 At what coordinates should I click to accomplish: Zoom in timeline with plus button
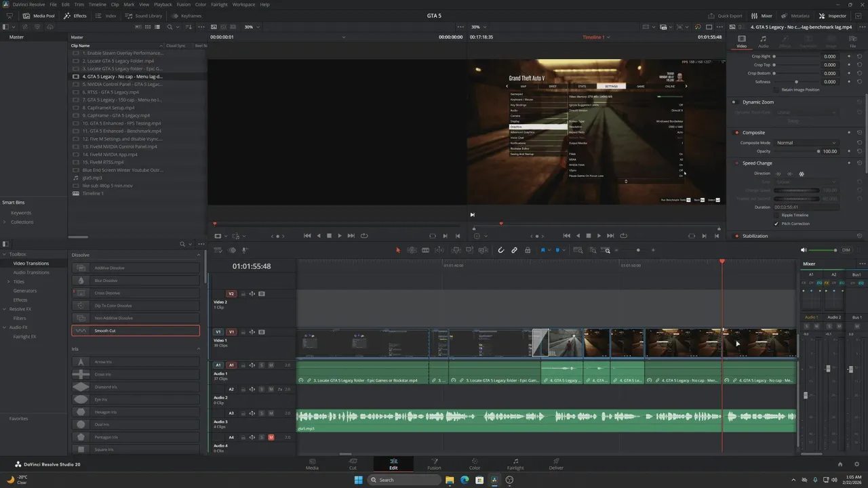653,250
